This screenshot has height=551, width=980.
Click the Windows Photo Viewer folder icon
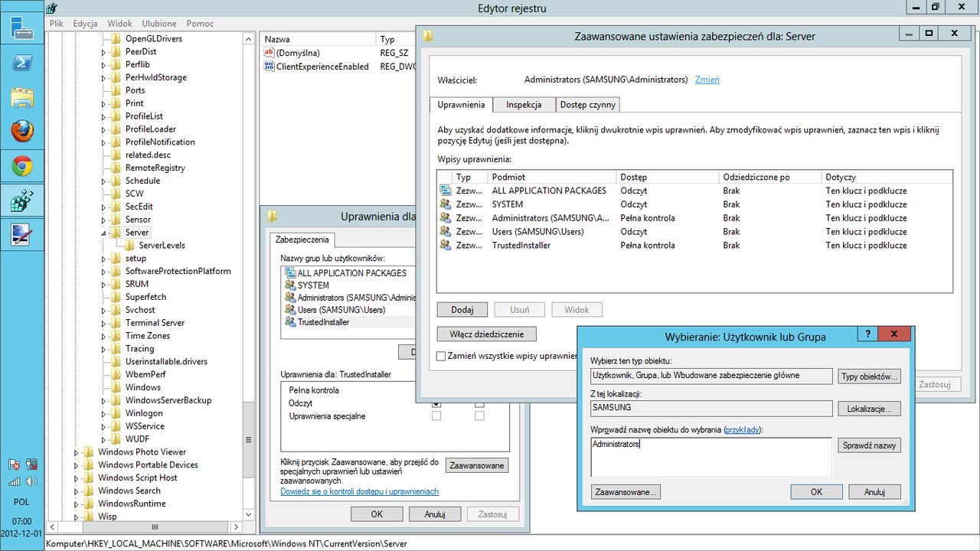pyautogui.click(x=89, y=452)
